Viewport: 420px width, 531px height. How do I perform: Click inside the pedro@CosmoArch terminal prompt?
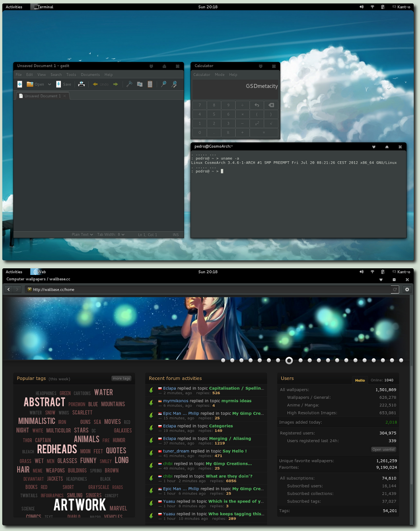pyautogui.click(x=222, y=171)
